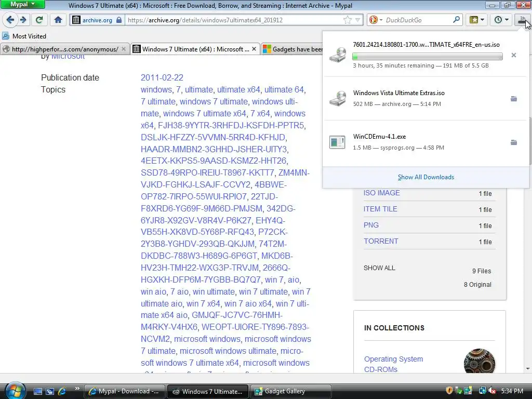532x399 pixels.
Task: Switch to the highperfor...s.com tab
Action: point(64,49)
